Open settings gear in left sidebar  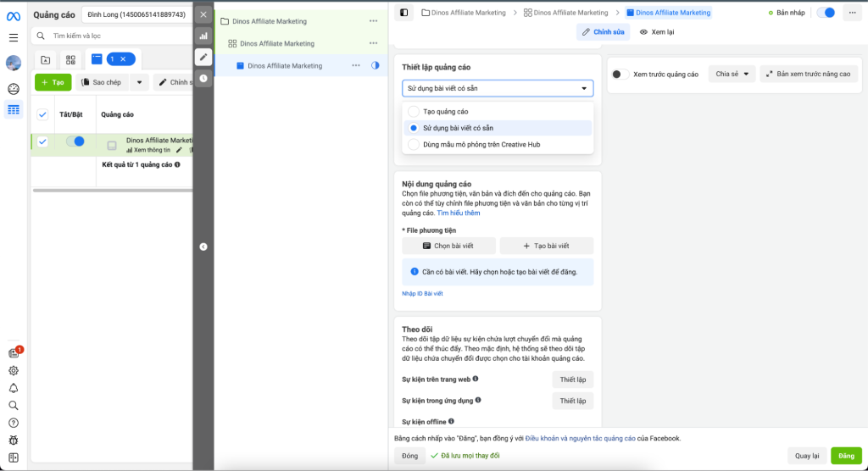14,371
